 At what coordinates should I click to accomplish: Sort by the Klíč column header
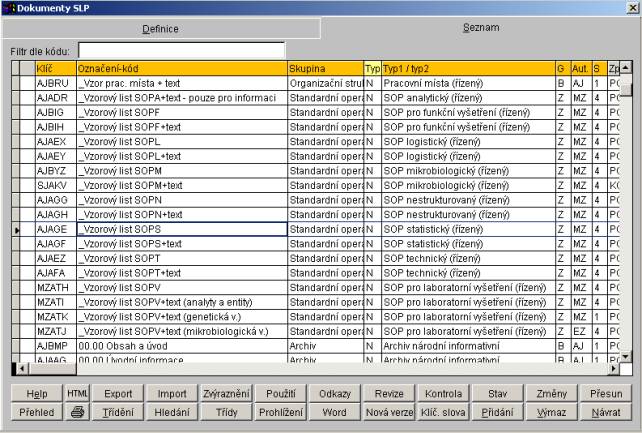point(54,68)
